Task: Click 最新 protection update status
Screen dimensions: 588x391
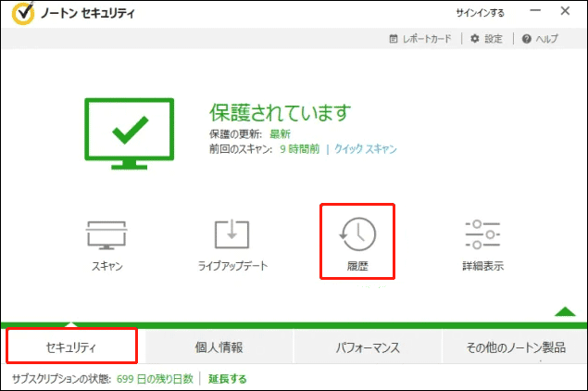Action: coord(280,134)
